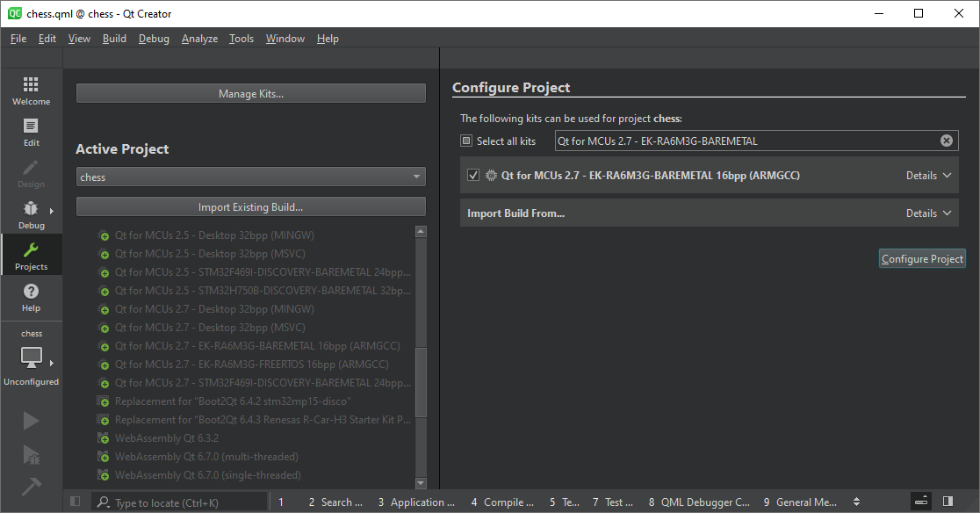Switch to Debug mode
The image size is (980, 513).
point(31,213)
